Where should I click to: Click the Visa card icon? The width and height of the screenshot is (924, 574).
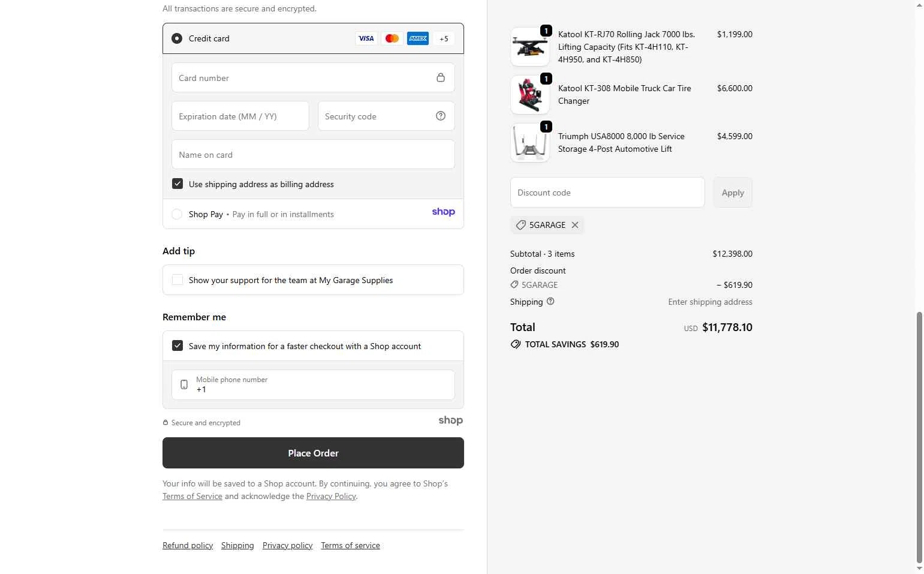pyautogui.click(x=366, y=38)
